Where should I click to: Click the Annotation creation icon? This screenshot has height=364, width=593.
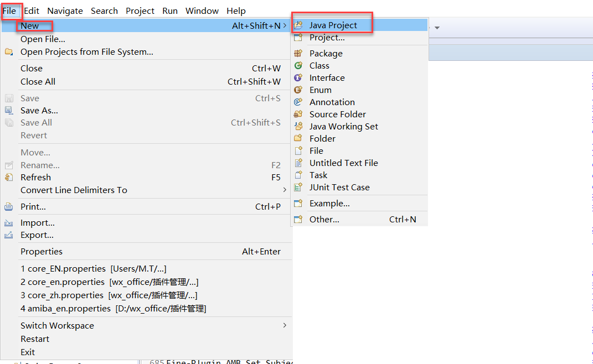[299, 102]
